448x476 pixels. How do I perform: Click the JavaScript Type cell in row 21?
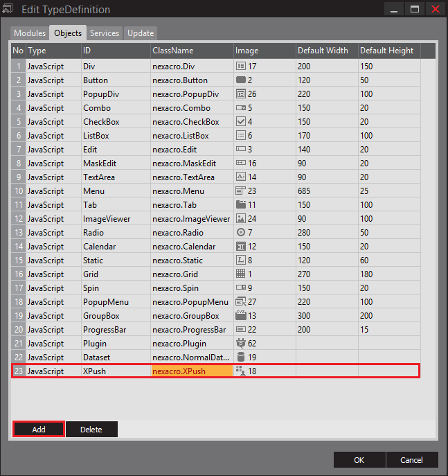53,344
